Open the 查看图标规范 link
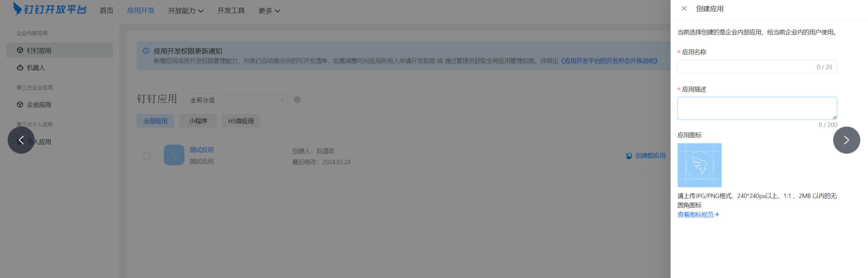 click(x=698, y=215)
